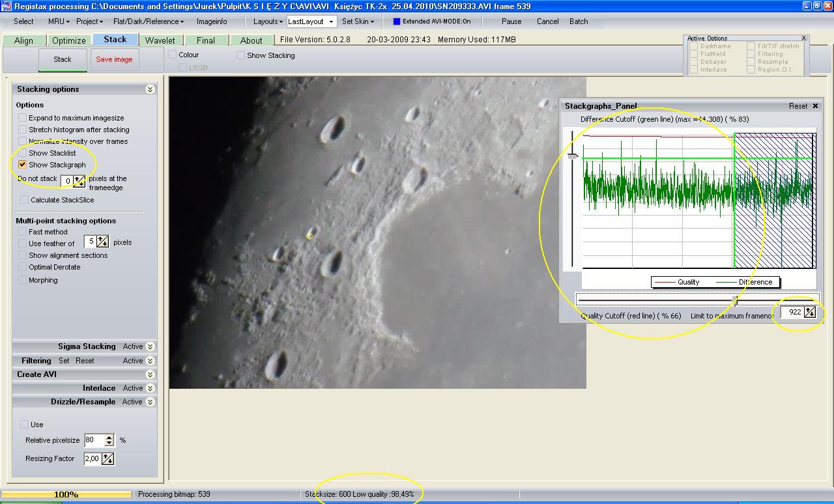Enable Show alignment sections checkbox
Viewport: 834px width, 504px height.
[x=23, y=255]
